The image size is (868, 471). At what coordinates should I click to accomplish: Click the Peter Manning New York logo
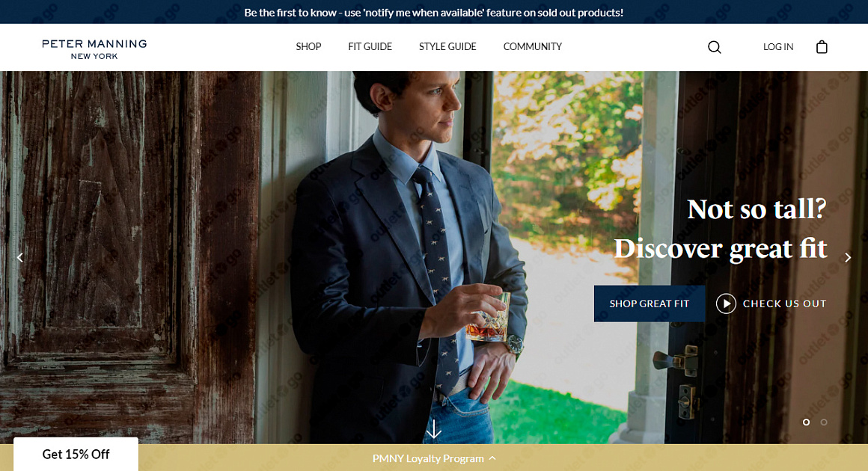click(95, 49)
